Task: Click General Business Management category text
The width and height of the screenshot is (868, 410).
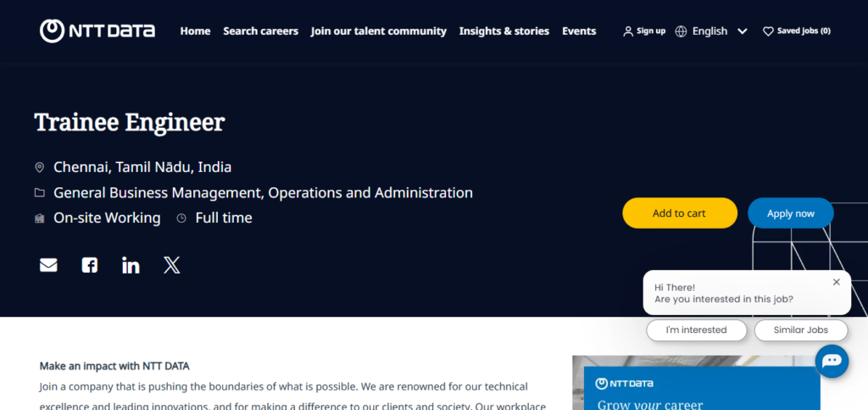Action: [x=263, y=192]
